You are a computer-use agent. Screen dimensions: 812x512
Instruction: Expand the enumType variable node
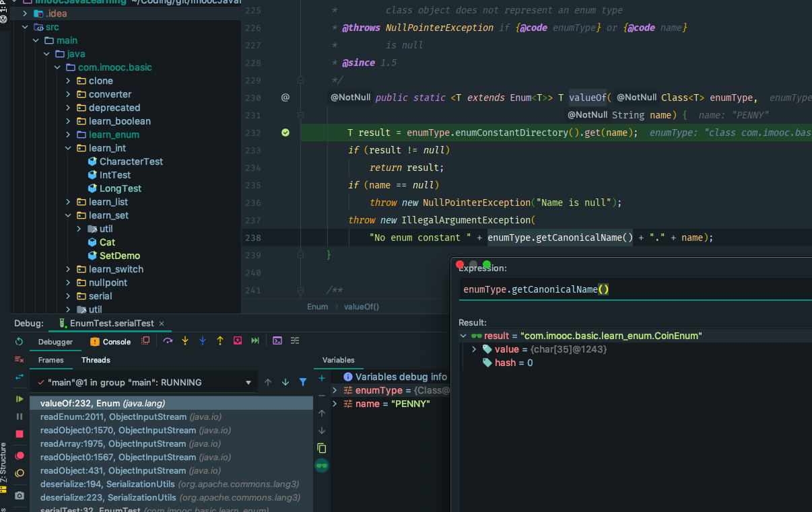[335, 390]
